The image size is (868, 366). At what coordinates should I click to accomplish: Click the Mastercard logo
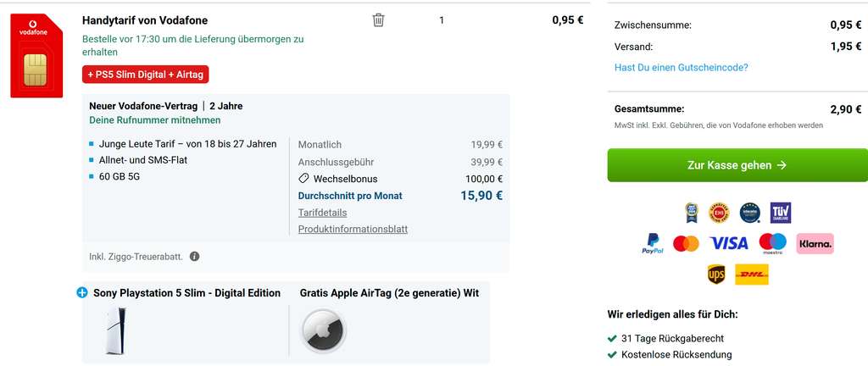tap(686, 243)
